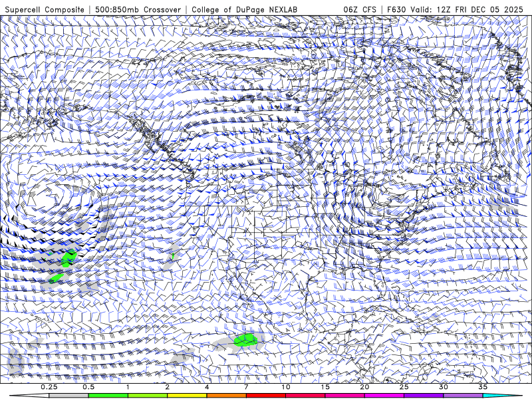Click the 0.5 legend value

click(88, 387)
